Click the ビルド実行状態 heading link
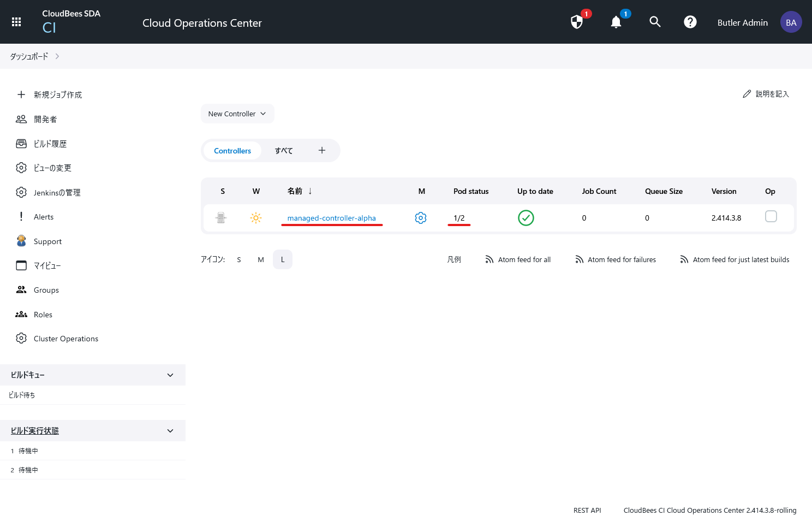This screenshot has width=812, height=527. (x=35, y=431)
